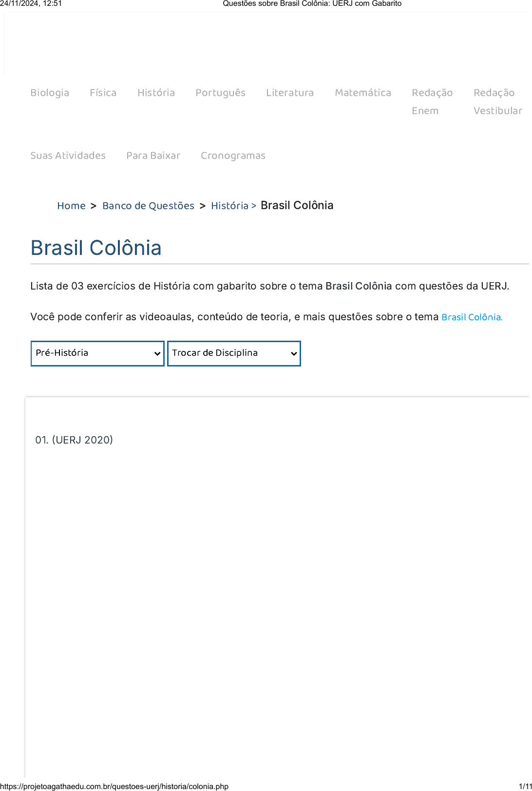Click the Pré-História dropdown arrow
The image size is (532, 791).
tap(157, 354)
